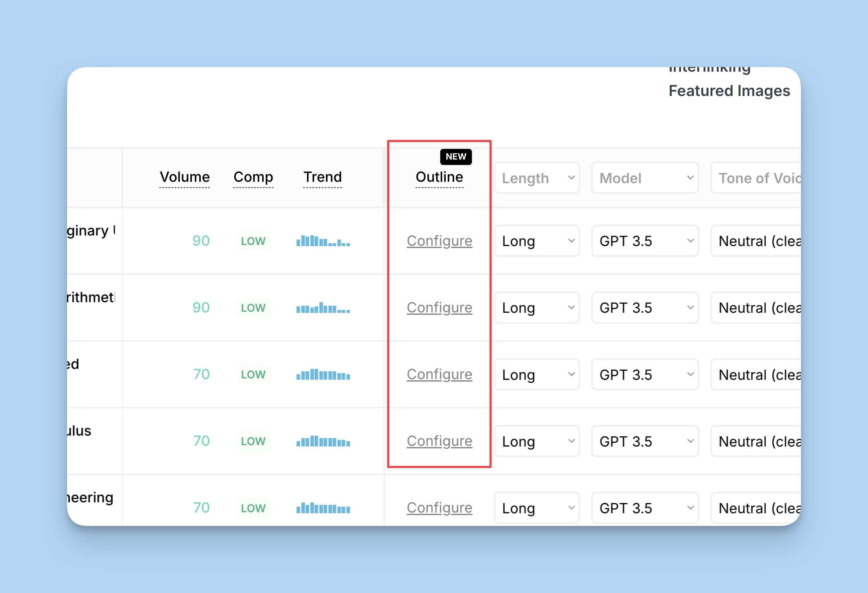
Task: Click the Comp column header
Action: [253, 177]
